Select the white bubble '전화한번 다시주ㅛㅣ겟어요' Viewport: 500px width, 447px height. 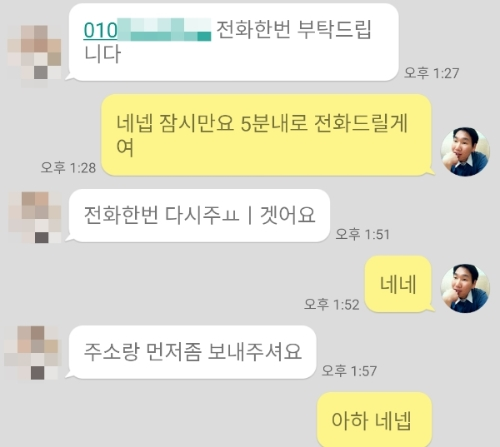pos(198,215)
